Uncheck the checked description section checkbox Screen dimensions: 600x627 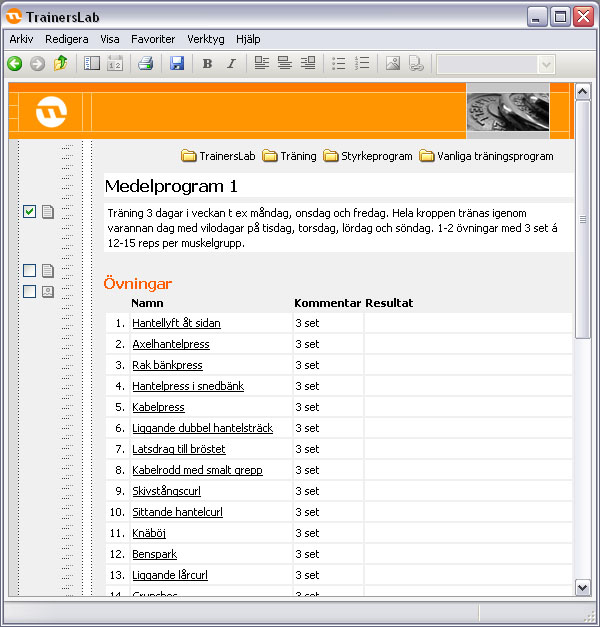[x=29, y=211]
